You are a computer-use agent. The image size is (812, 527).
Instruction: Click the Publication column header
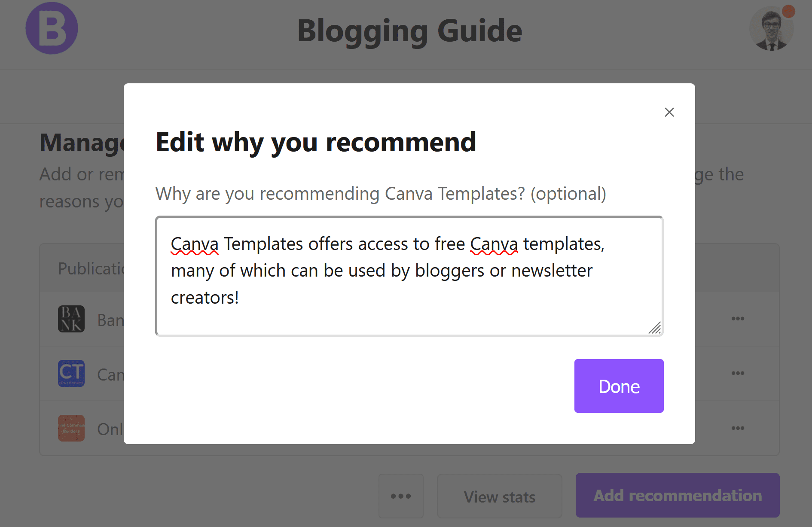(91, 269)
